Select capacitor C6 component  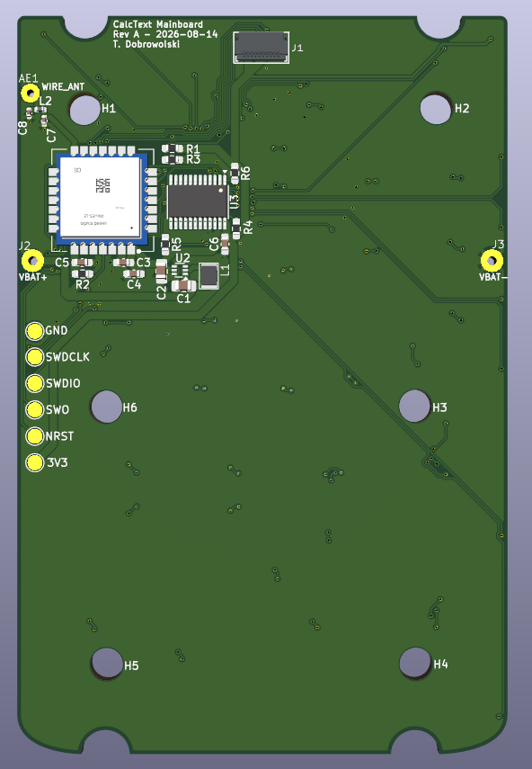click(225, 244)
